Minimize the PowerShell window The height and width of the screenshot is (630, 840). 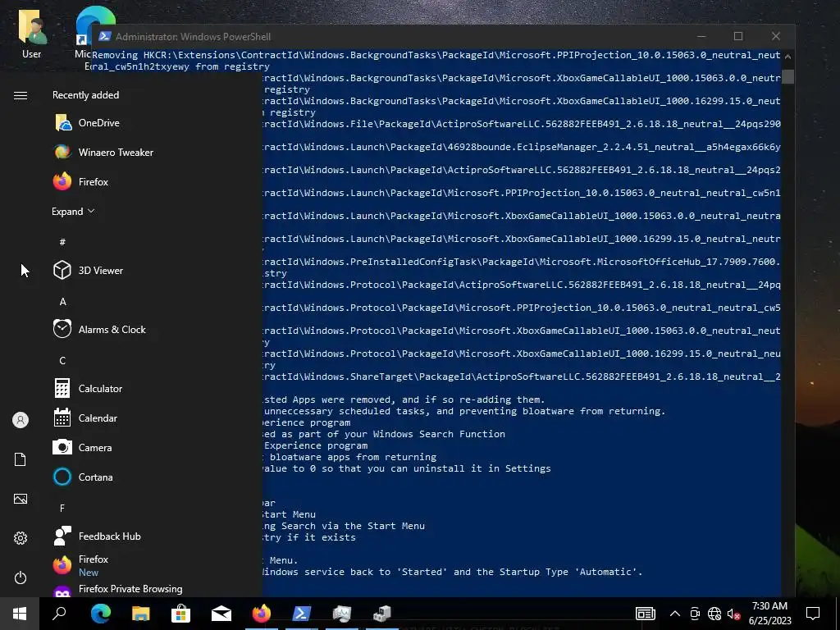coord(701,36)
